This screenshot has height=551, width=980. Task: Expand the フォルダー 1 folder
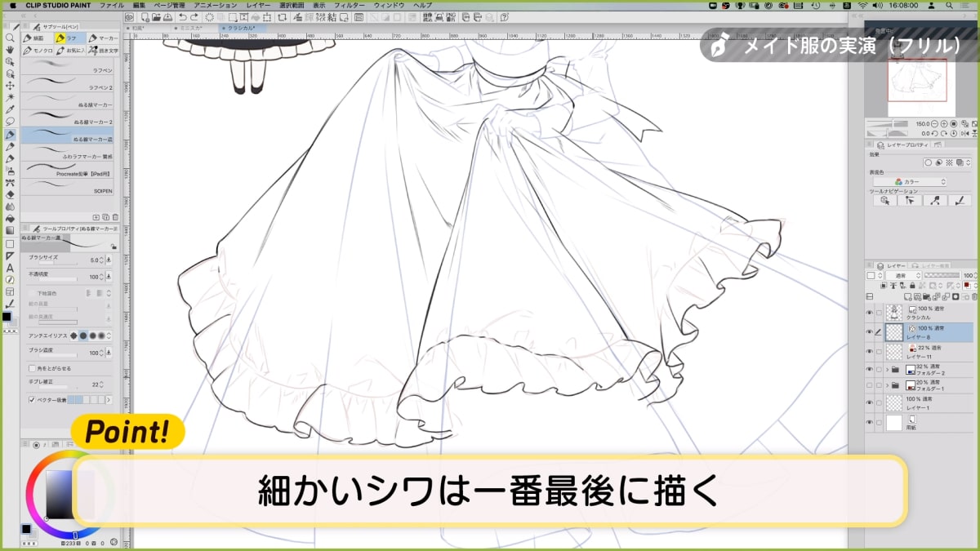[889, 385]
